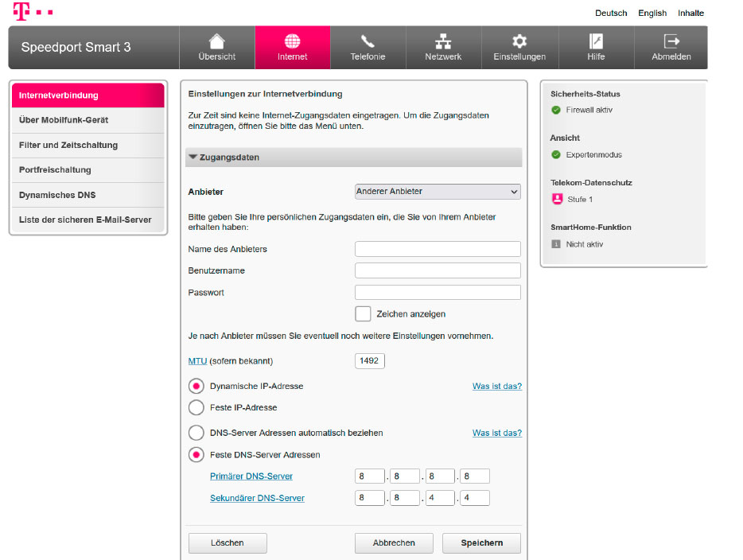This screenshot has height=560, width=743.
Task: Click the Abbrechen button
Action: (x=394, y=543)
